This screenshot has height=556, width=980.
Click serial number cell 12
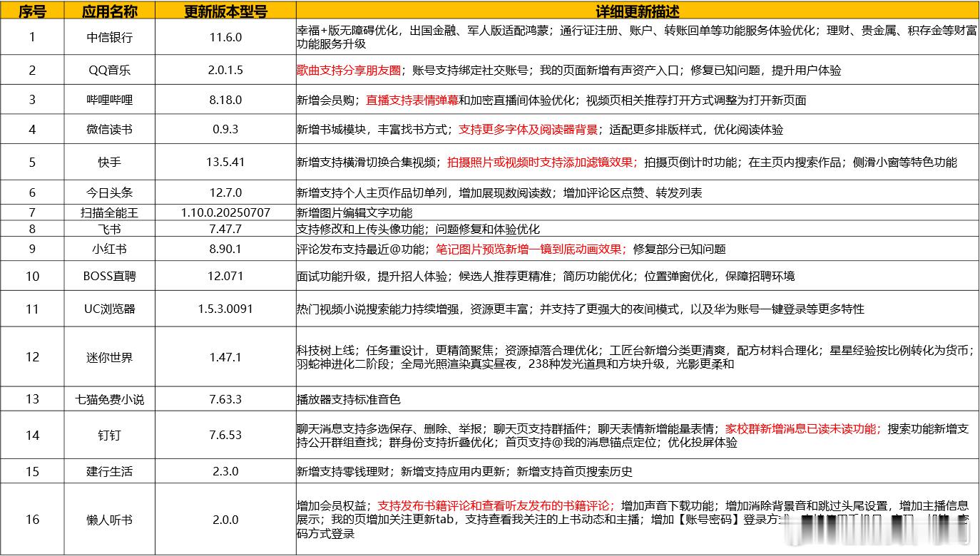(32, 357)
